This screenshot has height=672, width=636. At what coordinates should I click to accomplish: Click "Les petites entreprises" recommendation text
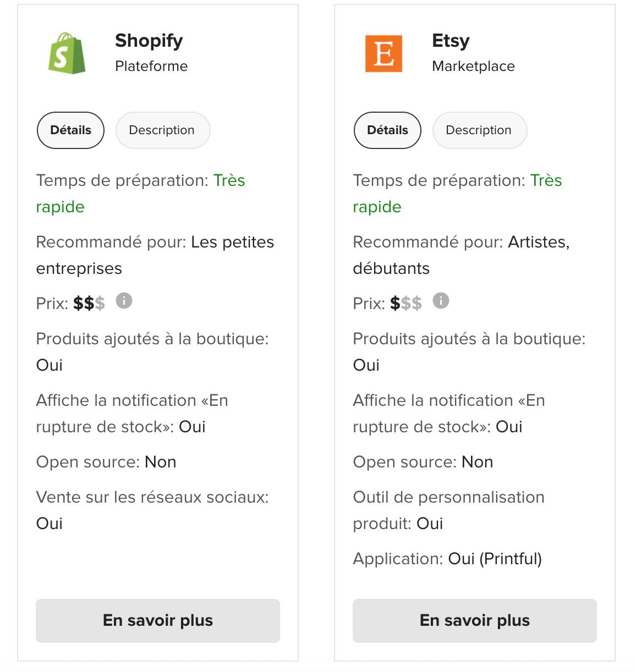(232, 243)
